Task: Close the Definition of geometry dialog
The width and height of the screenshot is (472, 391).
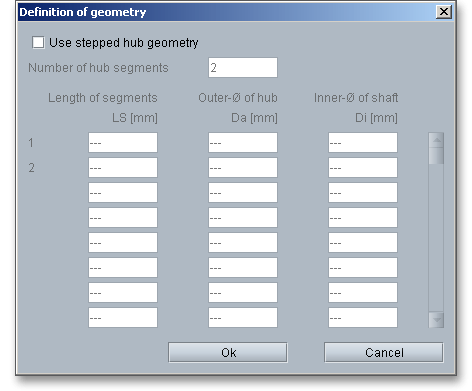Action: [444, 12]
